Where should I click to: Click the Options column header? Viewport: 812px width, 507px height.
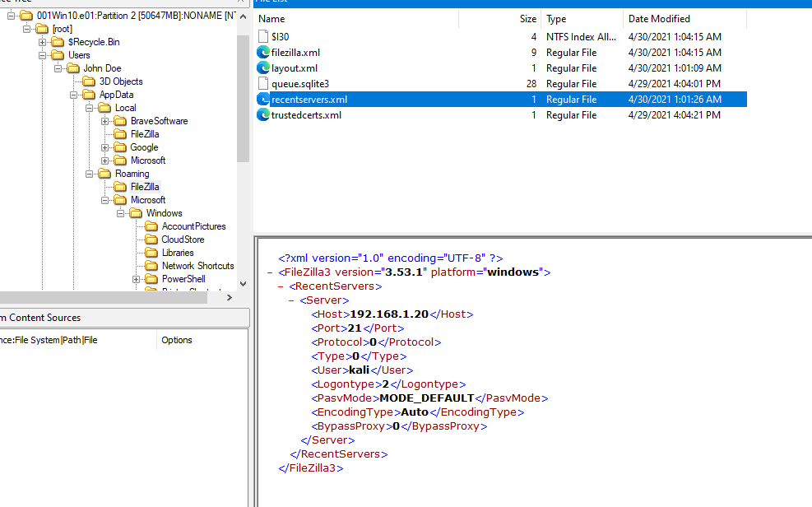point(176,340)
